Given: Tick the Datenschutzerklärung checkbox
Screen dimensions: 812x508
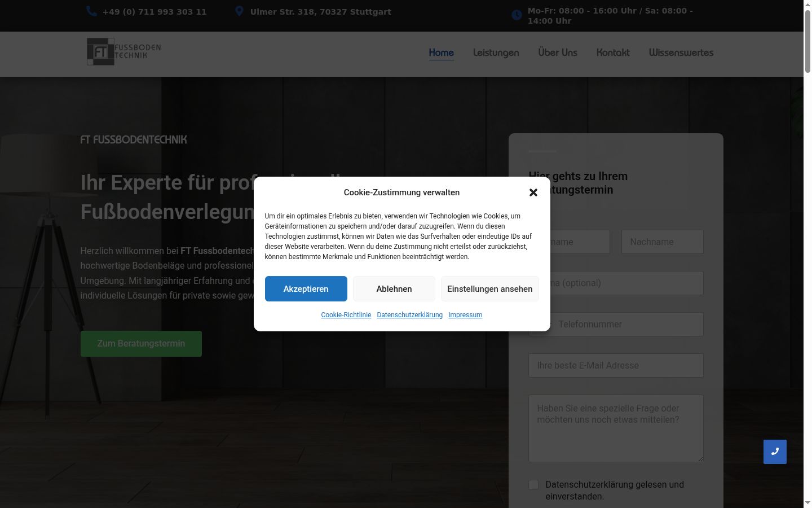Looking at the screenshot, I should [x=533, y=485].
